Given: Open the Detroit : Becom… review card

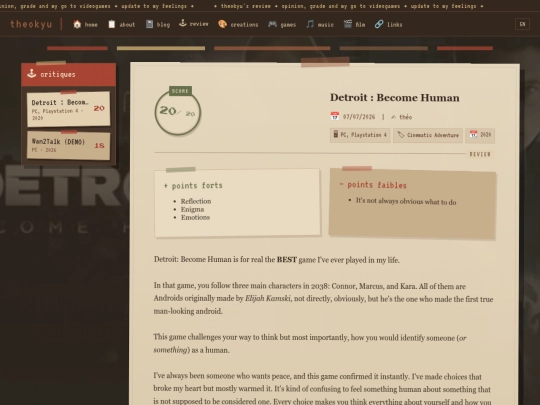Looking at the screenshot, I should point(69,109).
